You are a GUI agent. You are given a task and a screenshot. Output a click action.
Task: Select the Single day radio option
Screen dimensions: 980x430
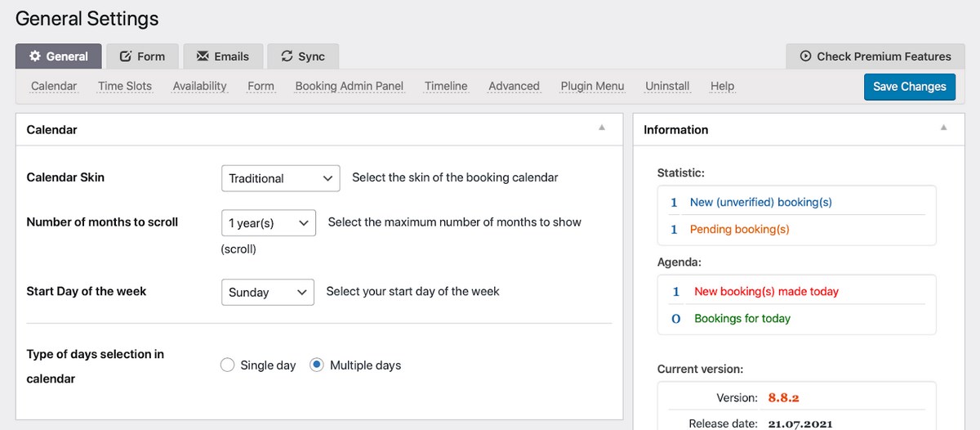coord(228,365)
